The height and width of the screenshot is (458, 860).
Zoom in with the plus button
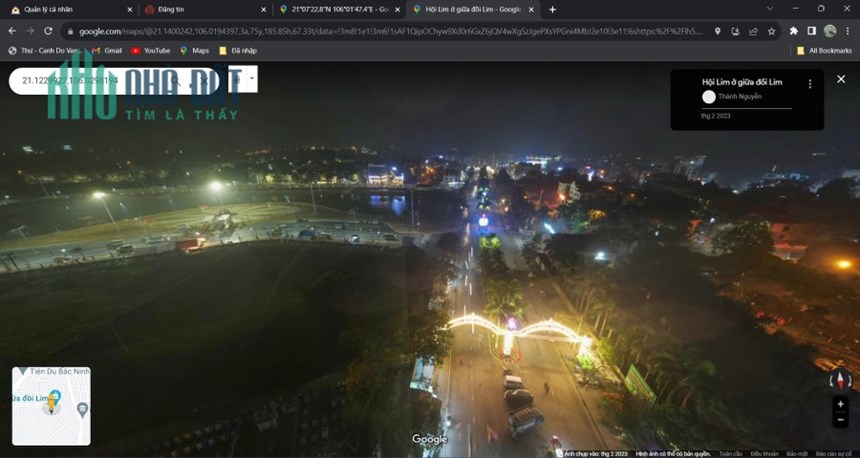(x=840, y=404)
